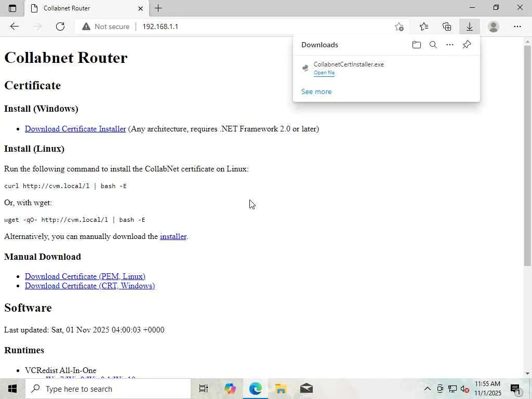The image size is (532, 399).
Task: Open the notification center icon
Action: pyautogui.click(x=516, y=390)
